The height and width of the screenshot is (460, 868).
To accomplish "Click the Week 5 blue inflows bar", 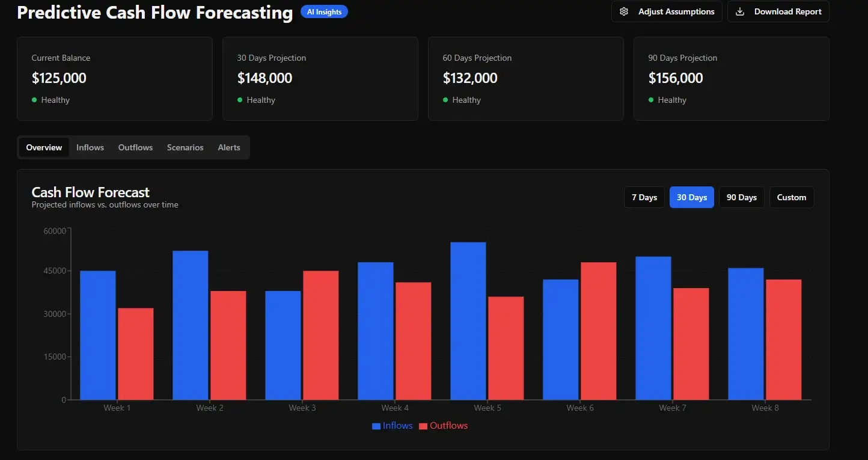I will pos(468,320).
